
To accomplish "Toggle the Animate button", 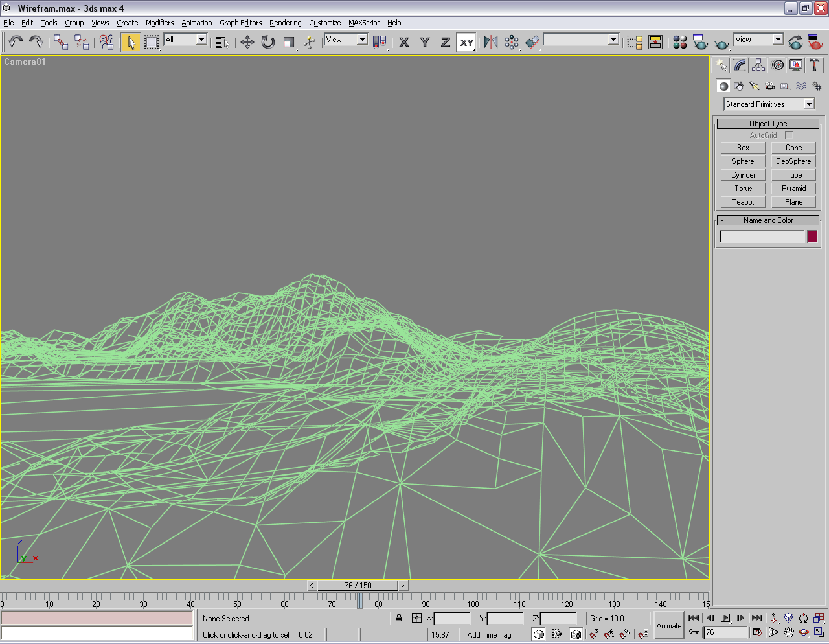I will 668,626.
